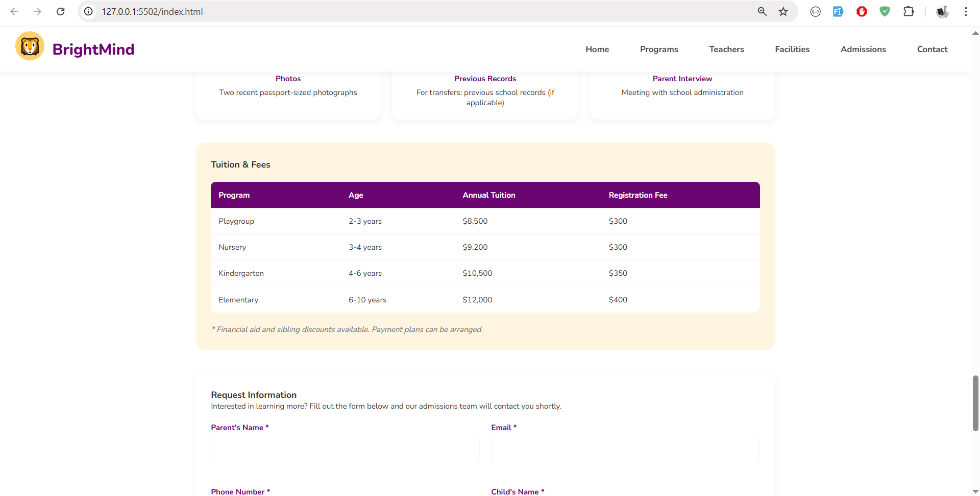Screen dimensions: 980x496
Task: Reload the page with the refresh icon
Action: coord(60,11)
